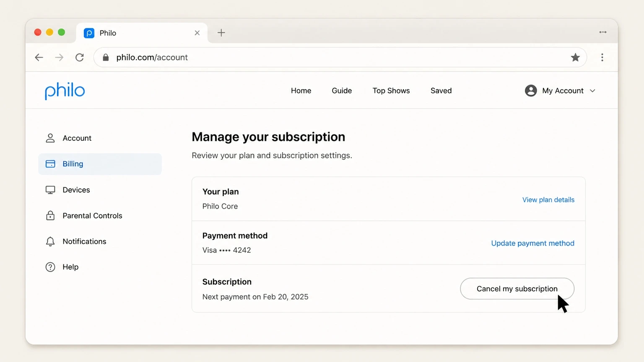The image size is (644, 362).
Task: Click the My Account avatar icon
Action: (x=531, y=90)
